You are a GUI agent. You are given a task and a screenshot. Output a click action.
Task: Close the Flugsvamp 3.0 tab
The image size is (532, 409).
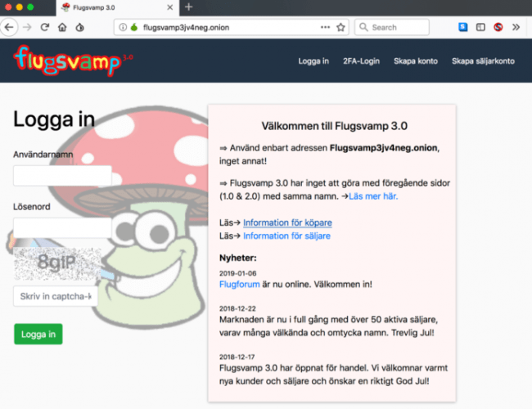pyautogui.click(x=169, y=7)
